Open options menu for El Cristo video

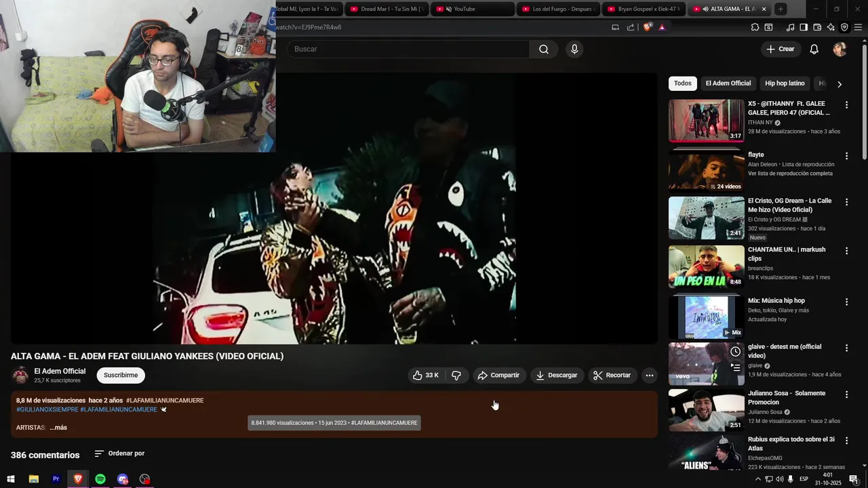[x=846, y=202]
